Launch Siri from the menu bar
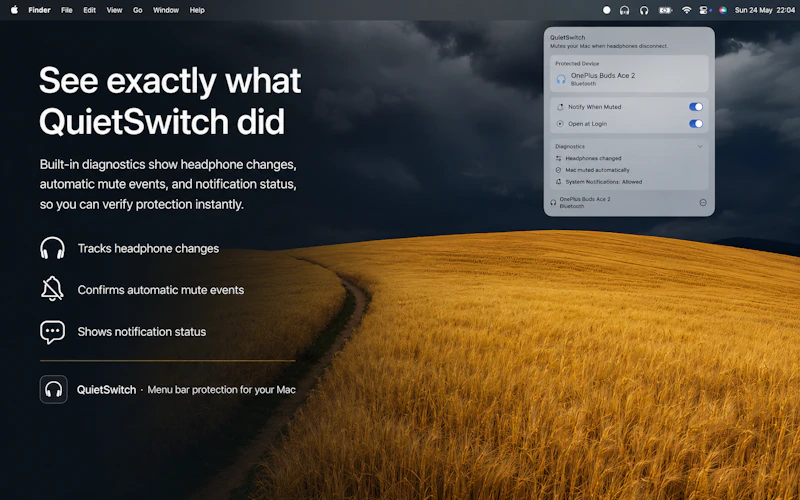The width and height of the screenshot is (800, 500). [722, 10]
